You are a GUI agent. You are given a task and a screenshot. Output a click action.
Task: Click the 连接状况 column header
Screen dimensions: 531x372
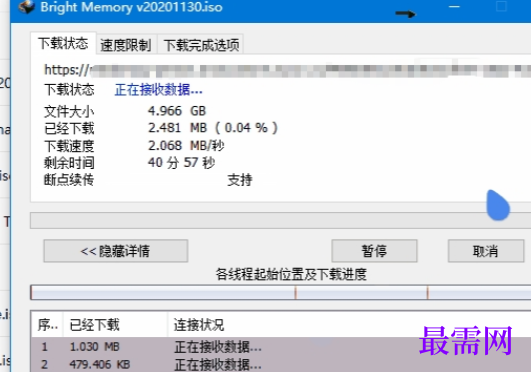pyautogui.click(x=349, y=325)
